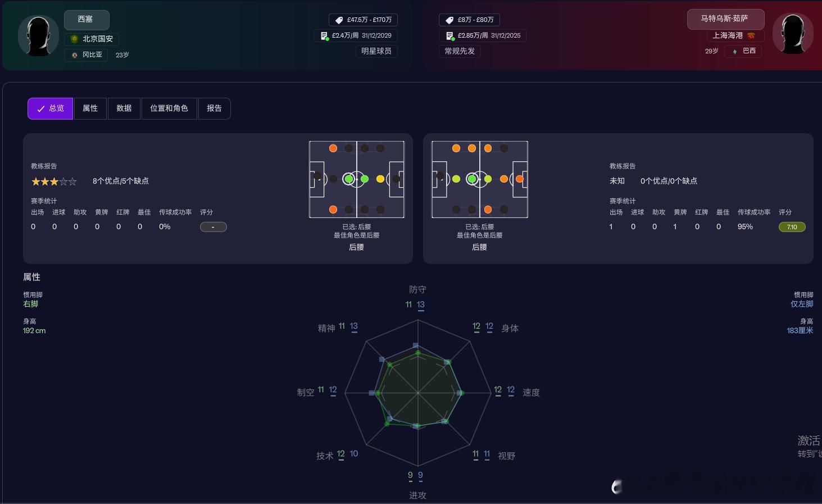The image size is (822, 504).
Task: Open the 数据 tab
Action: point(124,108)
